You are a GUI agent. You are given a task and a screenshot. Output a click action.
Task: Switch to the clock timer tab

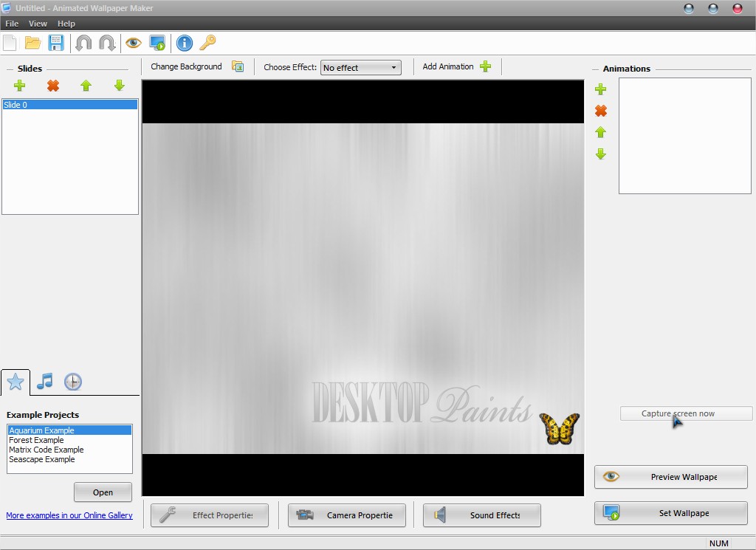[x=72, y=382]
